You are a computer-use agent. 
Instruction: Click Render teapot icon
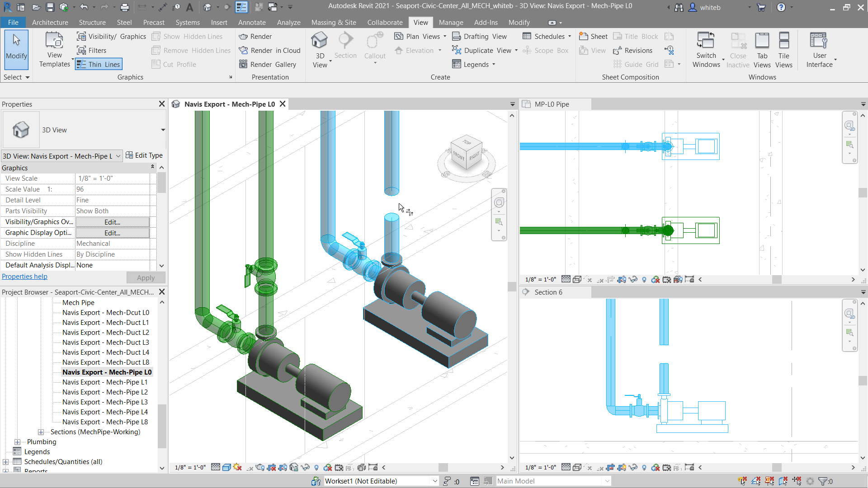click(x=243, y=37)
